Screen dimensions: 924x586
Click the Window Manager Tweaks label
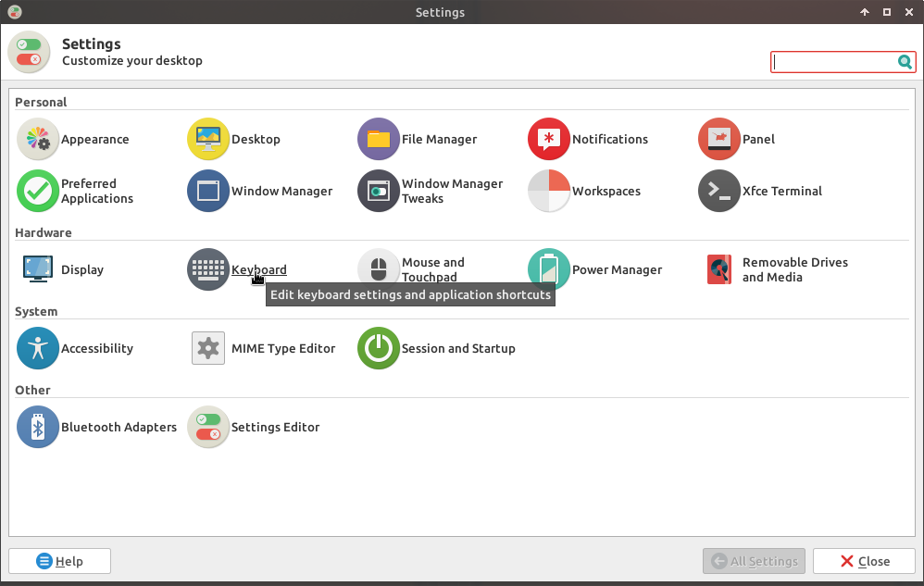pyautogui.click(x=452, y=191)
